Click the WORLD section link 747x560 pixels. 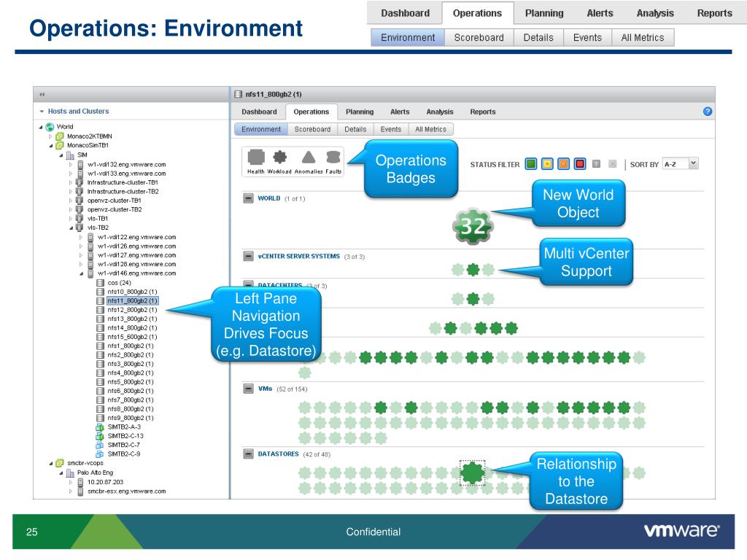pyautogui.click(x=268, y=198)
